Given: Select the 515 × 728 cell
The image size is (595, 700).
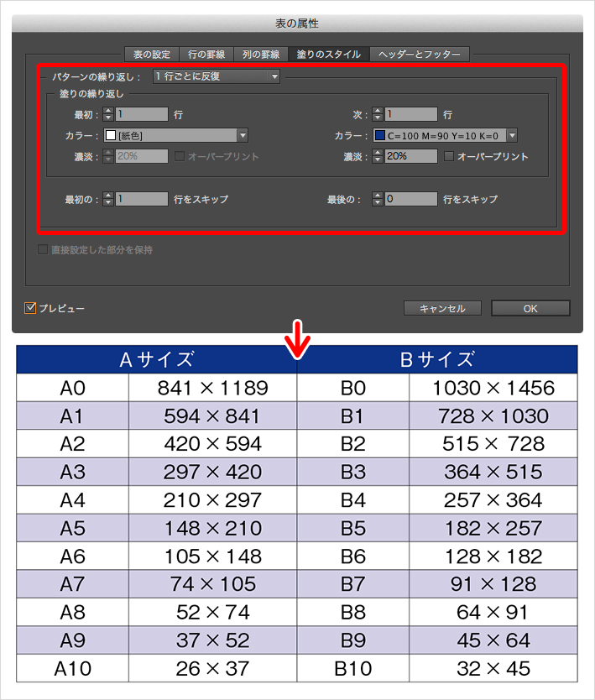Looking at the screenshot, I should pyautogui.click(x=493, y=444).
